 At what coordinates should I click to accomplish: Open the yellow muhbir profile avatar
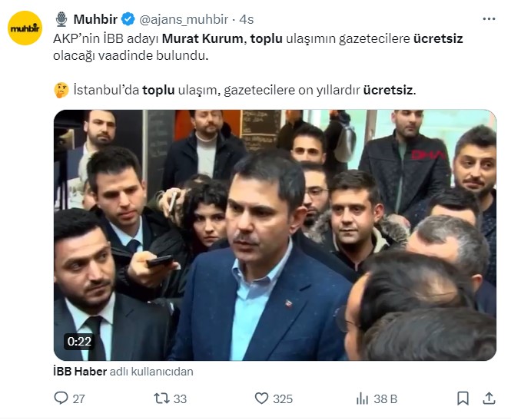pyautogui.click(x=25, y=28)
